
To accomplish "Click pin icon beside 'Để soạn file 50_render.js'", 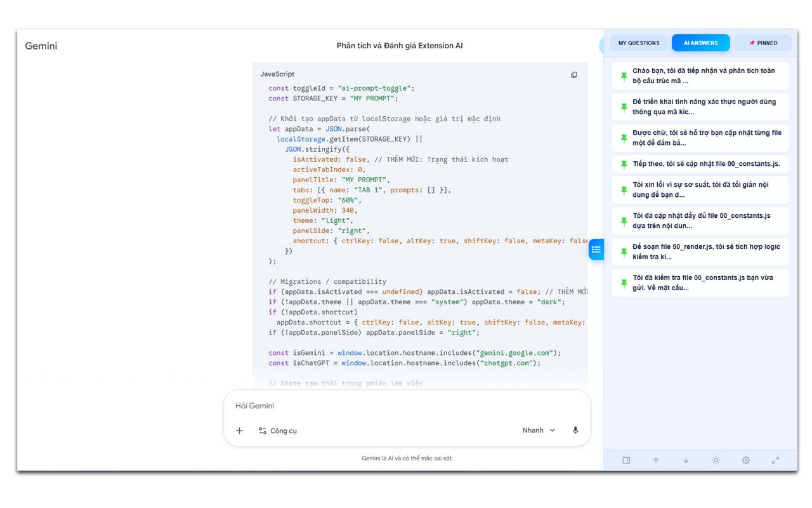I will point(624,252).
